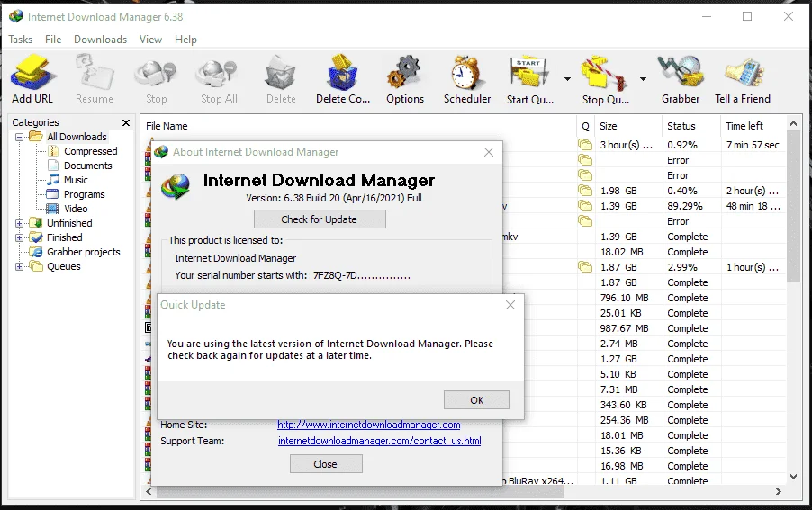Select the Unfinished category label
This screenshot has width=812, height=510.
(x=69, y=223)
